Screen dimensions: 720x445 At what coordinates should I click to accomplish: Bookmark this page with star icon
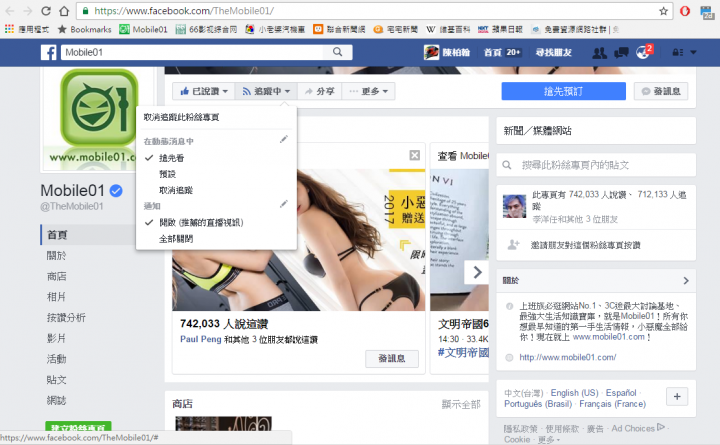pyautogui.click(x=663, y=11)
